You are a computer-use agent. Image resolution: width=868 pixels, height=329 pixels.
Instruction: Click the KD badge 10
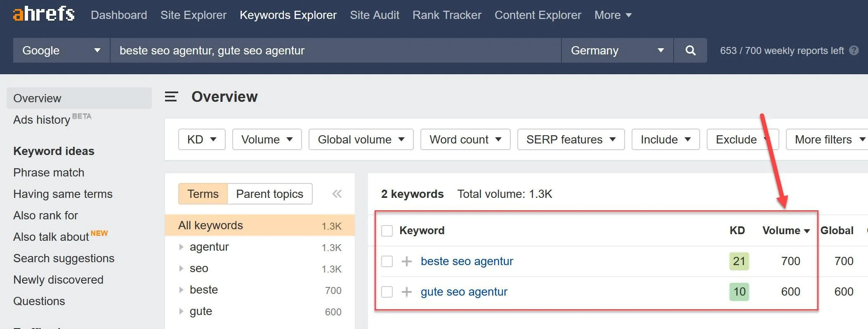tap(739, 292)
